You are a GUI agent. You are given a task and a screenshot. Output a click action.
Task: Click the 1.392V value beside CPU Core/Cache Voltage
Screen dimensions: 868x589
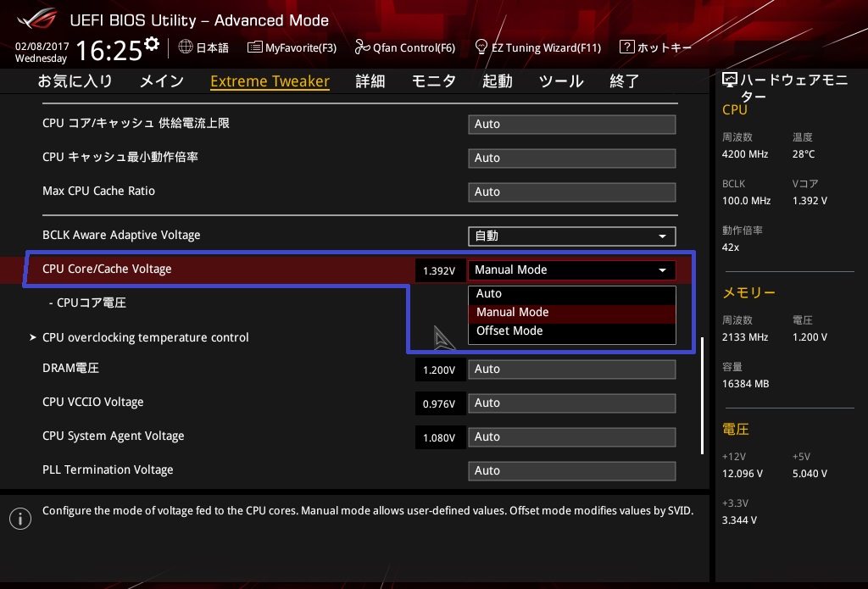click(439, 270)
